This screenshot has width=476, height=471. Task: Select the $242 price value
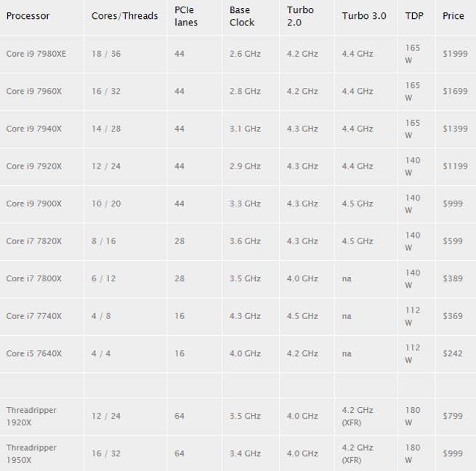pyautogui.click(x=452, y=353)
